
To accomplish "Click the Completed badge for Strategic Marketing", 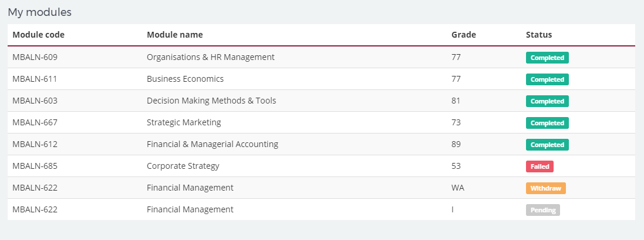I will point(547,123).
